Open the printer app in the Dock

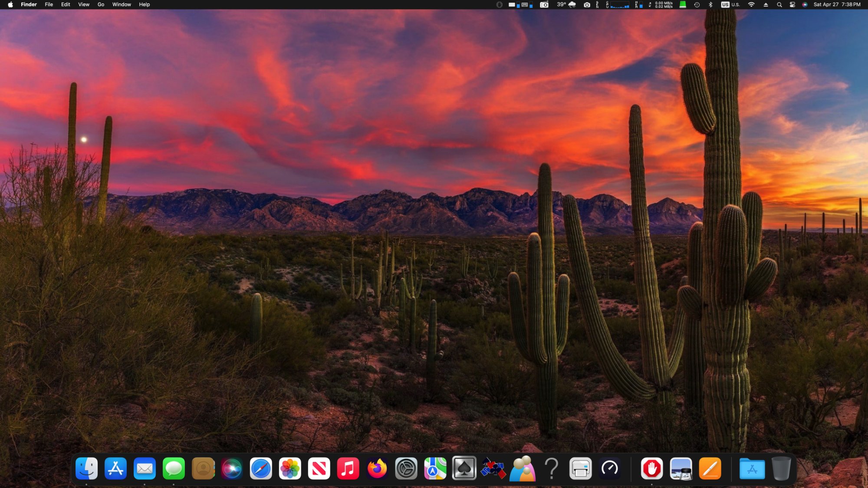(581, 468)
